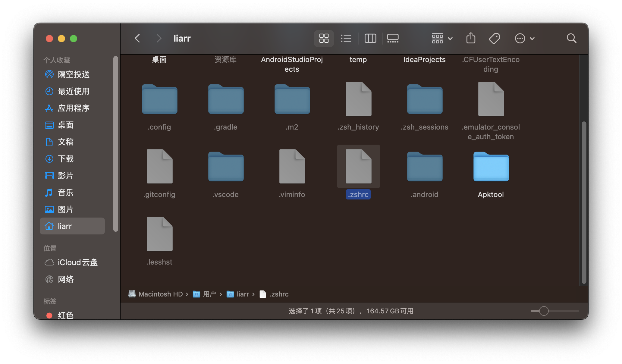Viewport: 622px width, 364px height.
Task: Click Macintosh HD in path bar
Action: pyautogui.click(x=155, y=294)
